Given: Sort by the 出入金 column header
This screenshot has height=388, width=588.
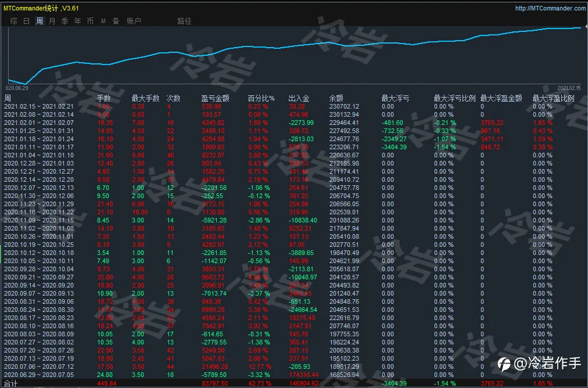Looking at the screenshot, I should [x=299, y=98].
